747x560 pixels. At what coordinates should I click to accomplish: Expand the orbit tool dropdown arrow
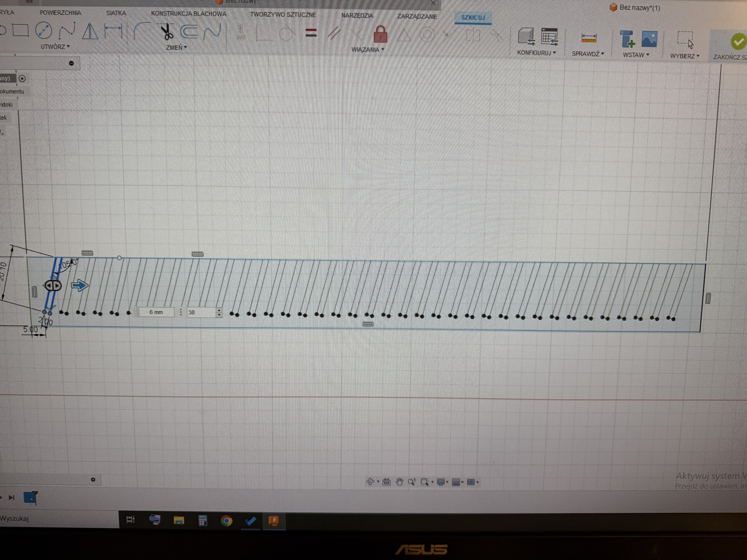pyautogui.click(x=378, y=482)
